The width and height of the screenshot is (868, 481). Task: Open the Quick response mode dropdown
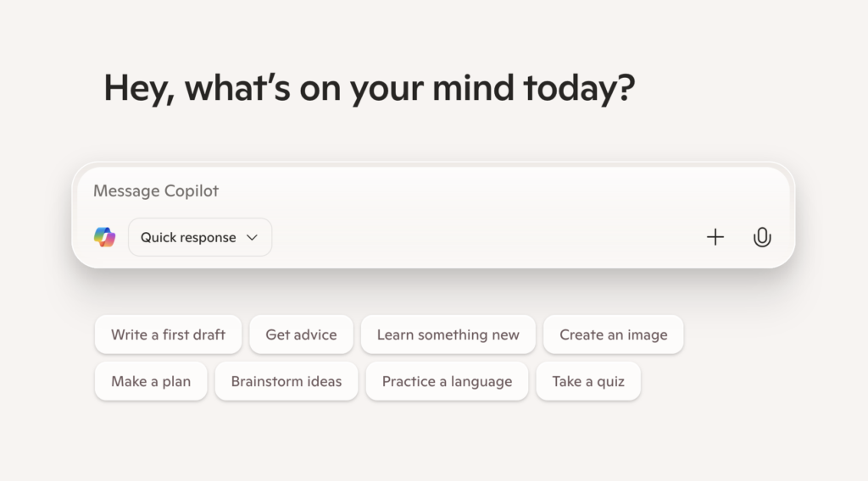tap(200, 237)
